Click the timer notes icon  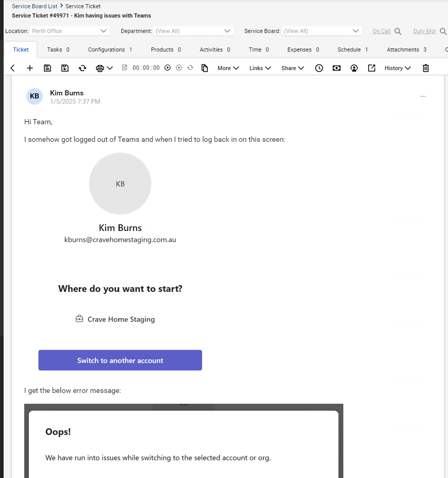(x=124, y=68)
